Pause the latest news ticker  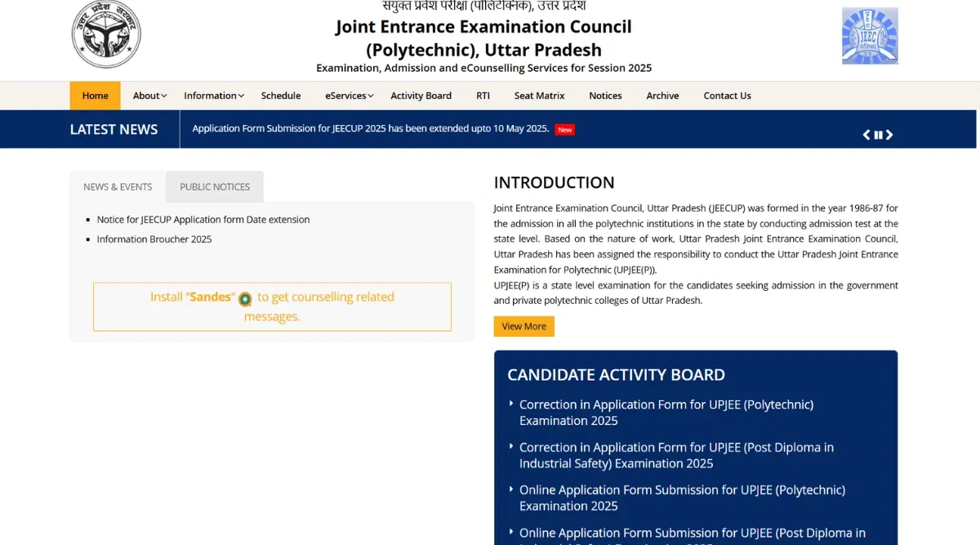click(879, 135)
